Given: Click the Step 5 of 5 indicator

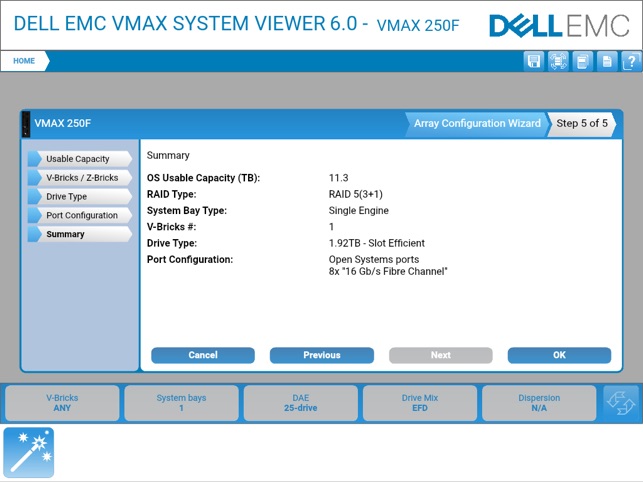Looking at the screenshot, I should pos(582,123).
